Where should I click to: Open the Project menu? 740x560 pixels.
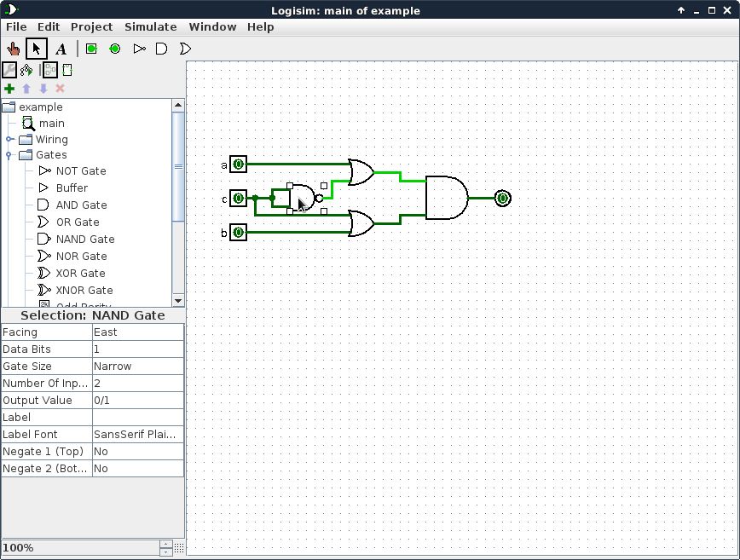click(91, 26)
